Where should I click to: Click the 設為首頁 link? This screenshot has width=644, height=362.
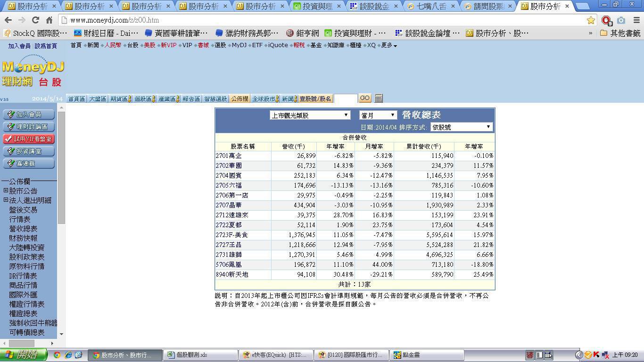click(x=46, y=46)
